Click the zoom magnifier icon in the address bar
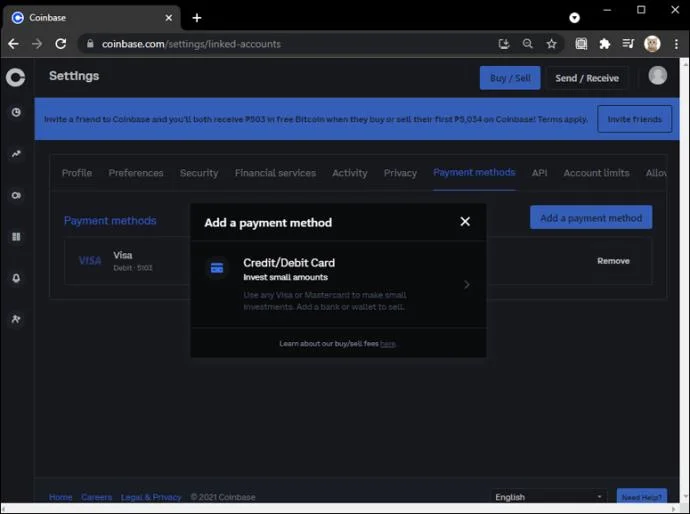The image size is (690, 514). click(528, 44)
